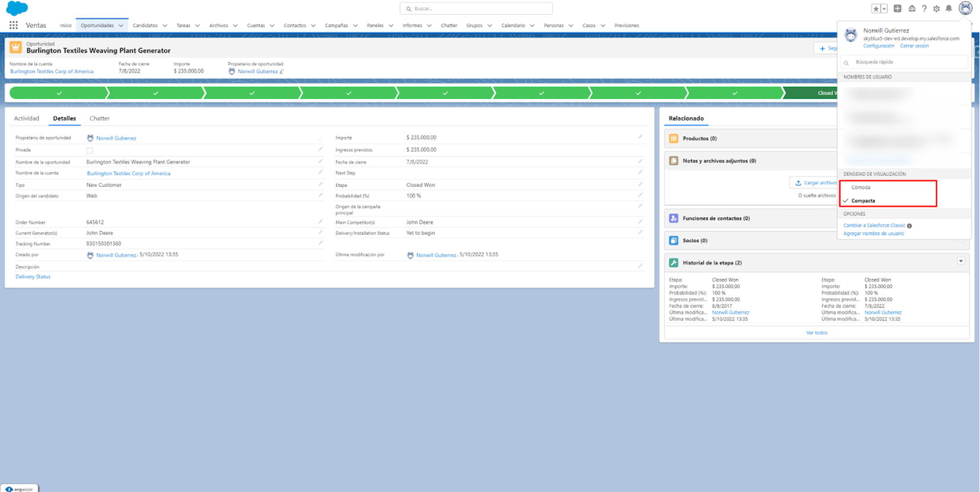980x492 pixels.
Task: Open the help question mark icon
Action: coord(924,8)
